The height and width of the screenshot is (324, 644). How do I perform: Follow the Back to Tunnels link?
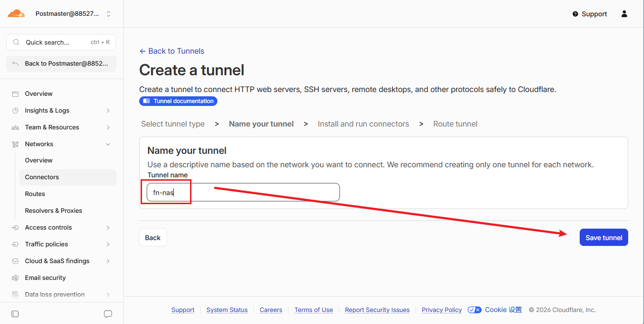172,51
